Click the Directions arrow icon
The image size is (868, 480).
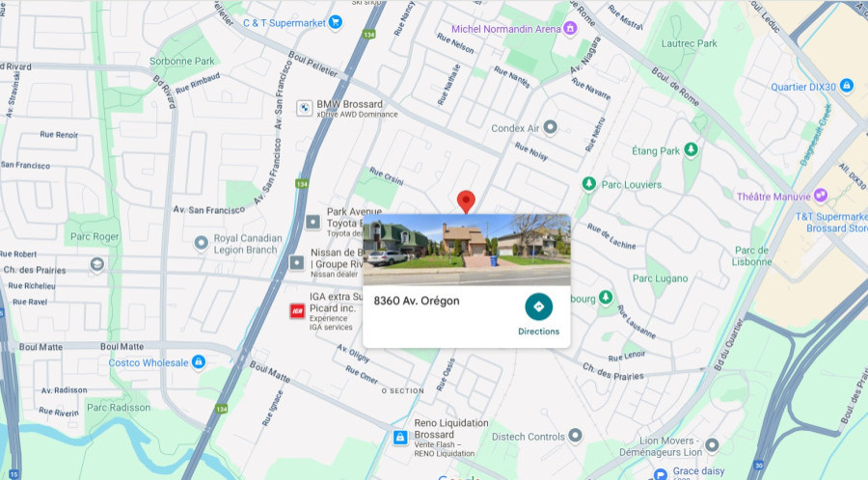coord(538,307)
